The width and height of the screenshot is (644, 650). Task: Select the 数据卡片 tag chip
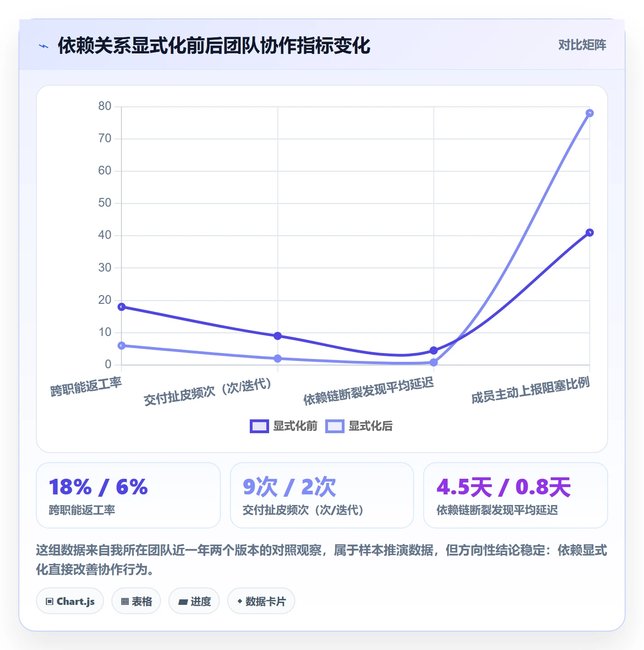(x=261, y=601)
